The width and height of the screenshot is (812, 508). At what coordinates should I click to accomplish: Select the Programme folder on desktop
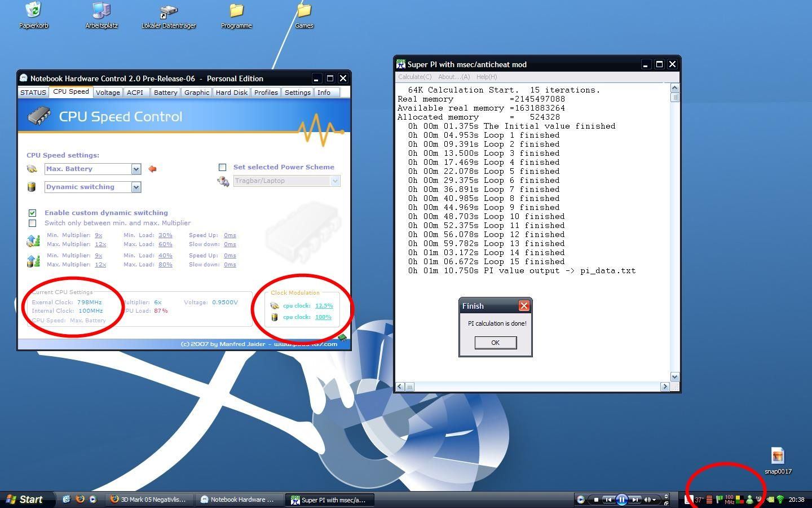tap(236, 16)
